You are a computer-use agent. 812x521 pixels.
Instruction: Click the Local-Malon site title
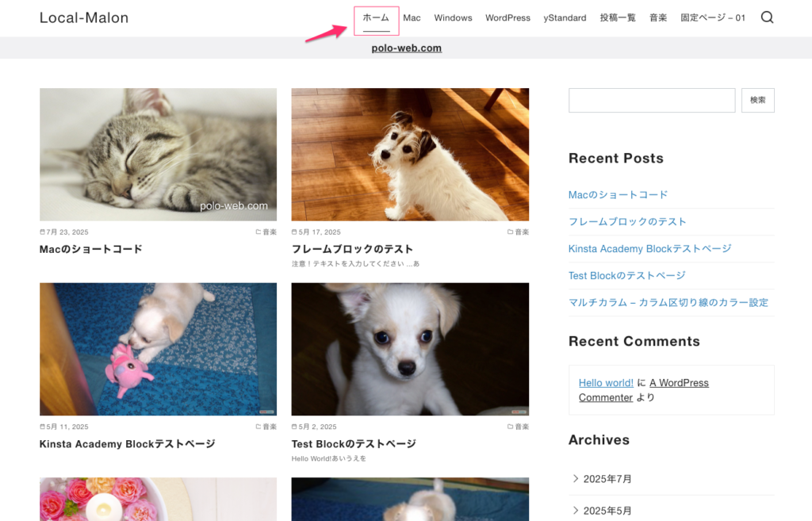[84, 17]
